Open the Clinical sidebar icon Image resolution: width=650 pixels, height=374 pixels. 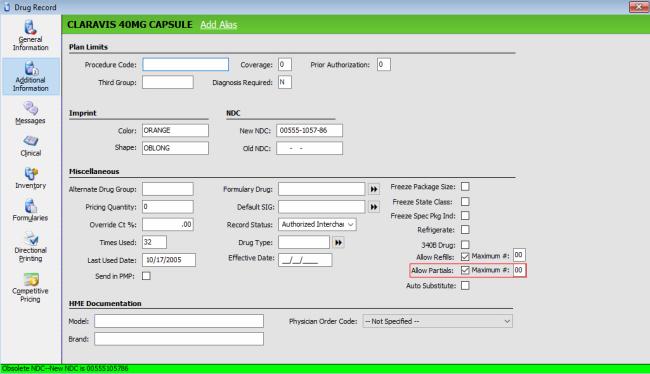click(x=30, y=141)
